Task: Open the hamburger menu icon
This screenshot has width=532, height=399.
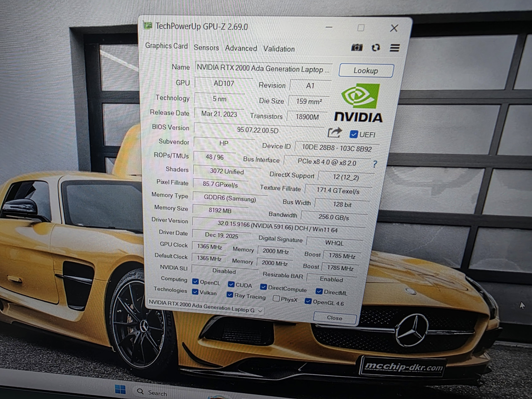Action: click(x=394, y=48)
